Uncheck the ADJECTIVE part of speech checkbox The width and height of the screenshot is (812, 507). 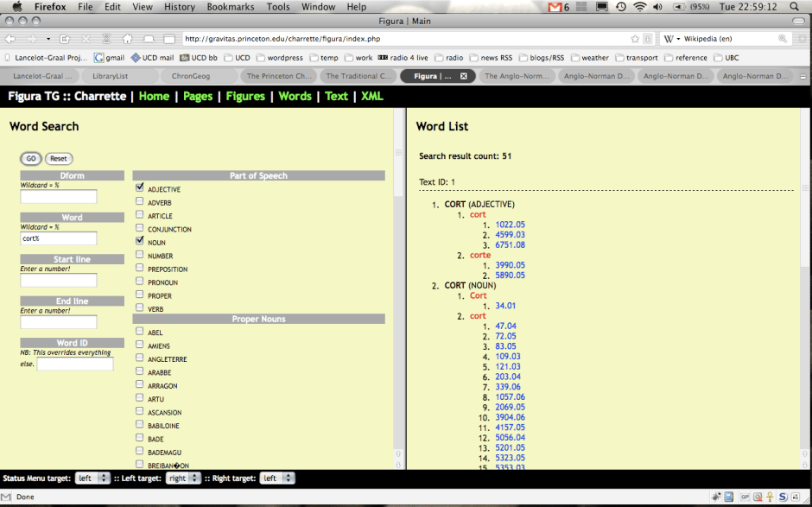140,188
